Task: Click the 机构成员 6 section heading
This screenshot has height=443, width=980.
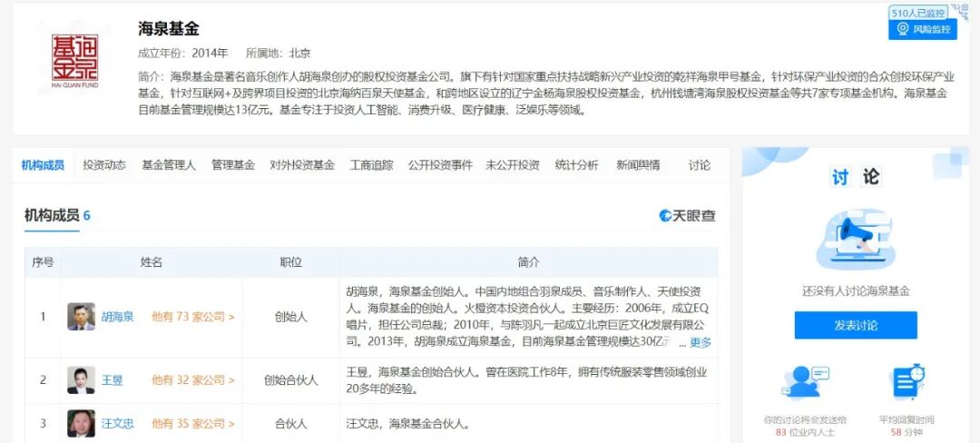Action: point(57,215)
